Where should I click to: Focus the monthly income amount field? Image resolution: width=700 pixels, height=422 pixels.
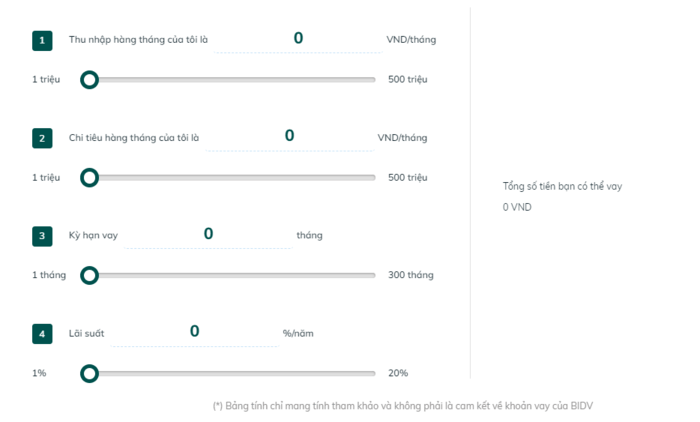pyautogui.click(x=298, y=39)
